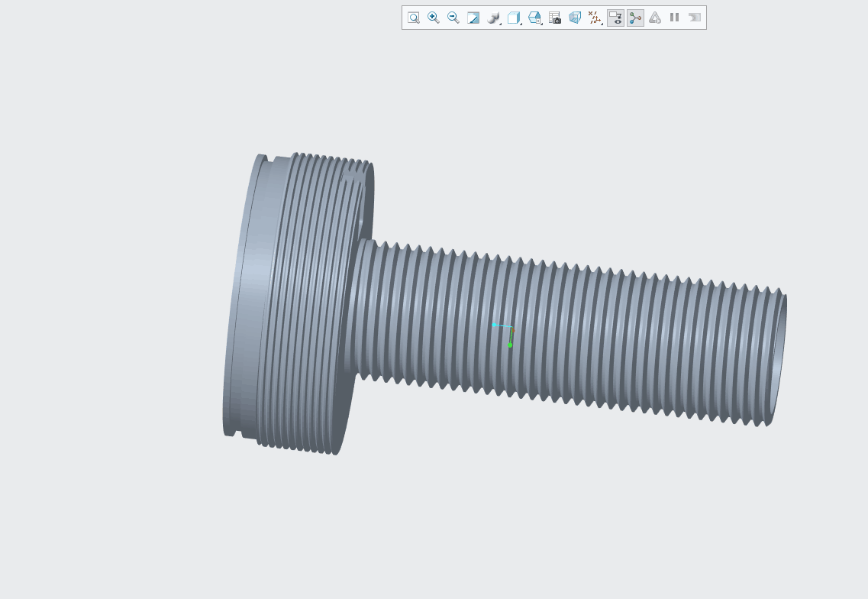Image resolution: width=868 pixels, height=599 pixels.
Task: Open the Saved Orientations dropdown
Action: 535,18
